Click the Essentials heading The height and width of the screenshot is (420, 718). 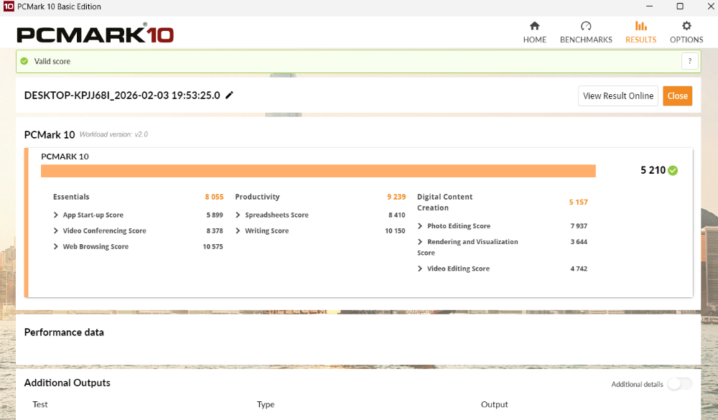(71, 197)
